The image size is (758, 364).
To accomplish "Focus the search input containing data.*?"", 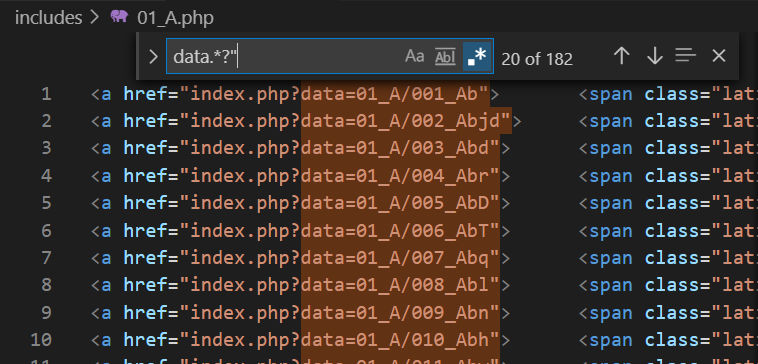I will tap(285, 57).
